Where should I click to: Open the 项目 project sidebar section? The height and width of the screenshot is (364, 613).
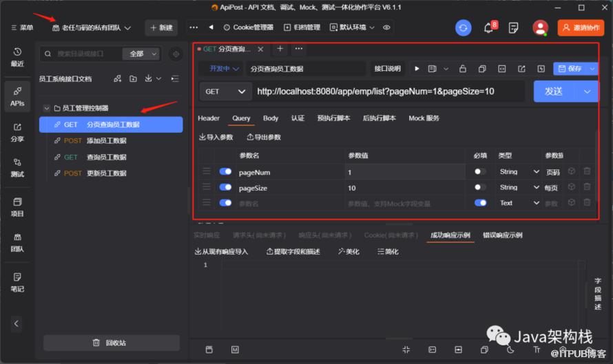pos(17,207)
